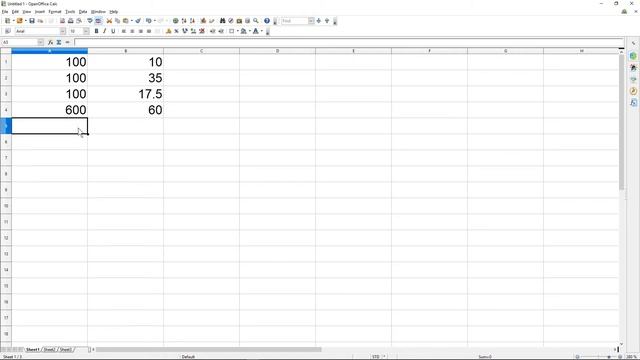The image size is (640, 360).
Task: Expand the Borders dropdown arrow
Action: (x=237, y=31)
